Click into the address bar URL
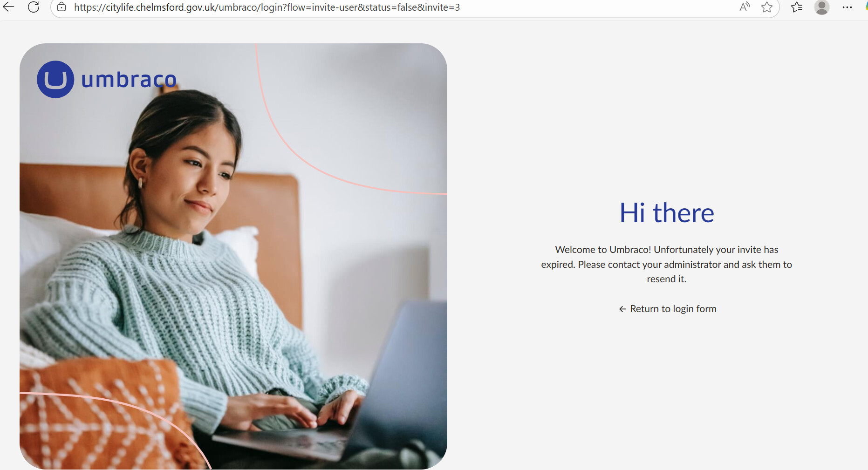 267,7
